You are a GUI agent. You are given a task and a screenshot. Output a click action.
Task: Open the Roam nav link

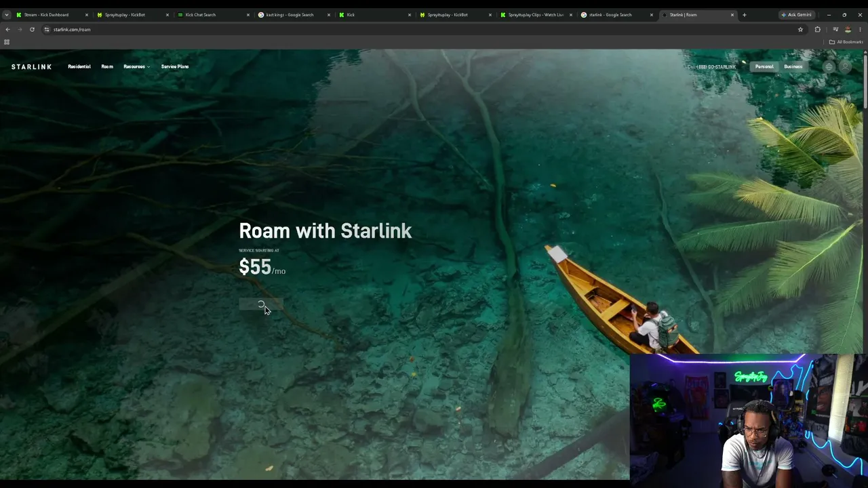pos(107,66)
